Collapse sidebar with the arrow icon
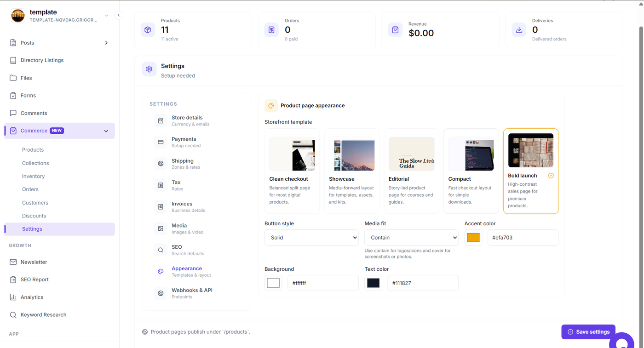Screen dimensions: 644x348 119,15
